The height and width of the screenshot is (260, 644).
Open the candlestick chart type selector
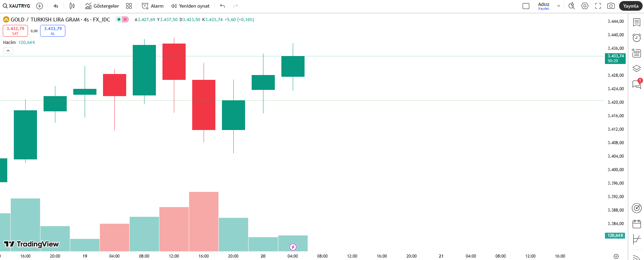point(72,6)
